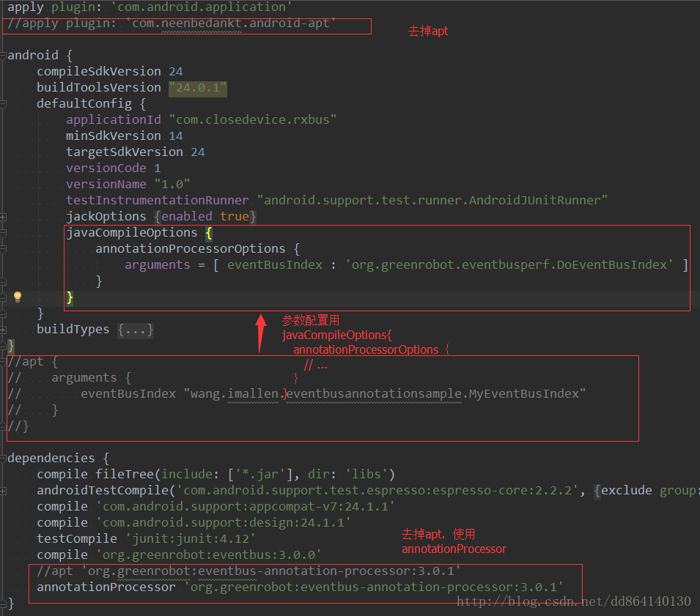The width and height of the screenshot is (700, 616).
Task: Collapse the dependencies block fold marker
Action: click(4, 459)
